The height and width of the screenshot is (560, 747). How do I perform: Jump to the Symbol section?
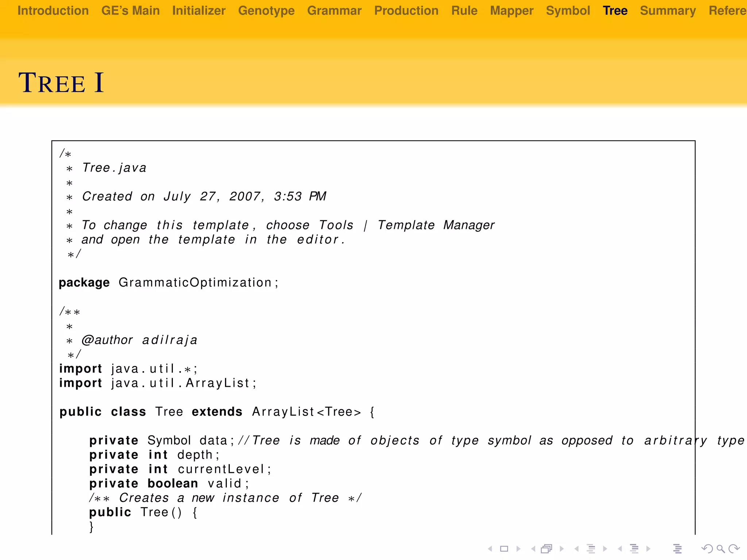568,11
